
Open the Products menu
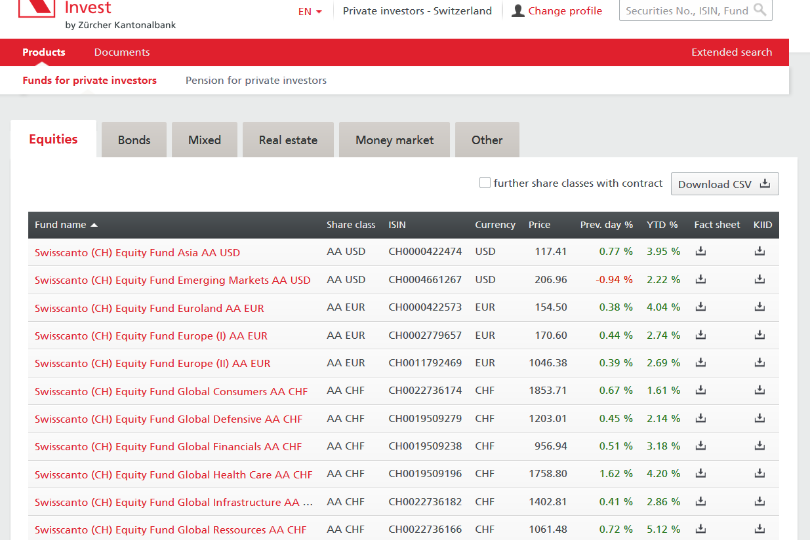tap(44, 52)
